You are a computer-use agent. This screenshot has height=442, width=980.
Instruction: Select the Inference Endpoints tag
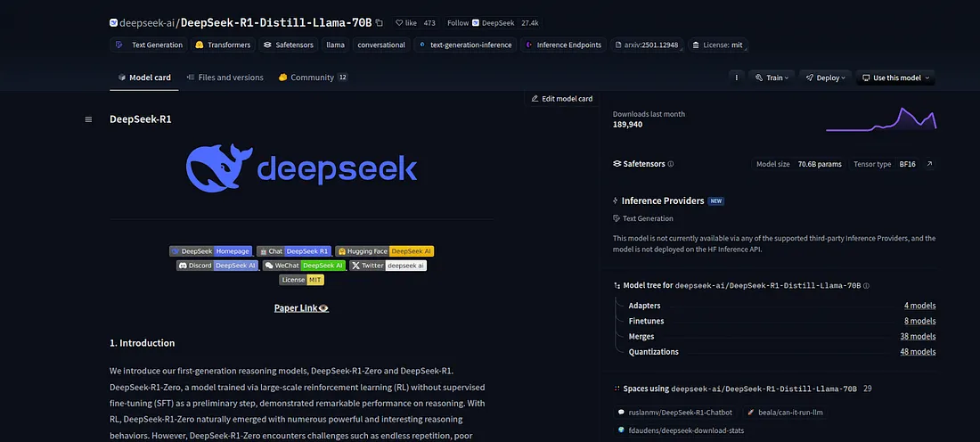pos(564,45)
